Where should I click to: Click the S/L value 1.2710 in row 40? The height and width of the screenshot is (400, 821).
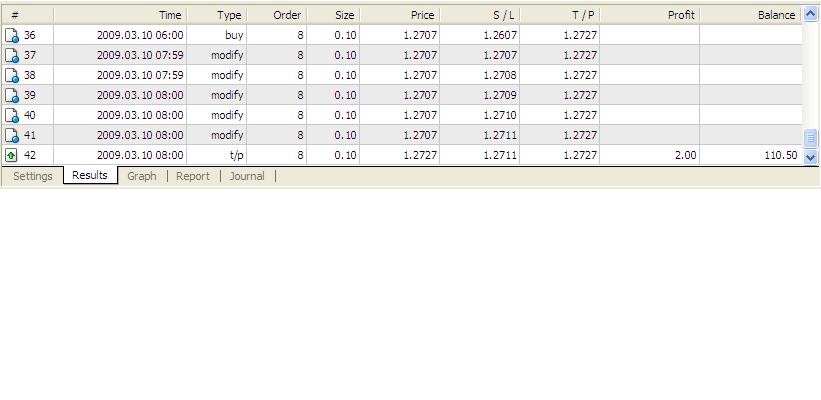pos(500,115)
